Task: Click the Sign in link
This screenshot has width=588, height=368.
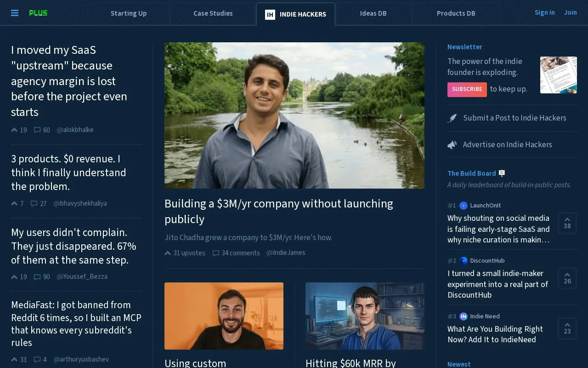Action: 545,12
